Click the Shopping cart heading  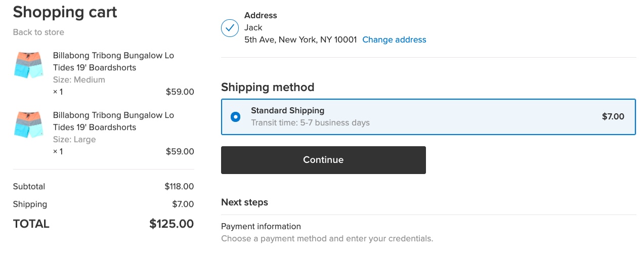(x=65, y=12)
